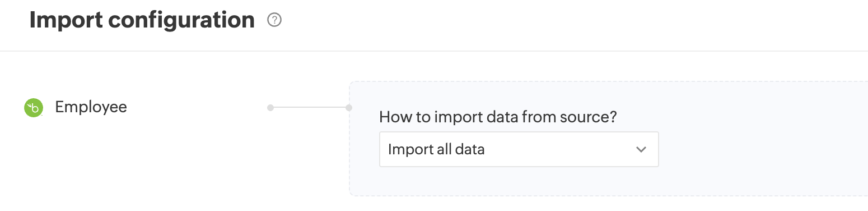Click the word 'configuration' in the title
The width and height of the screenshot is (868, 211).
181,20
